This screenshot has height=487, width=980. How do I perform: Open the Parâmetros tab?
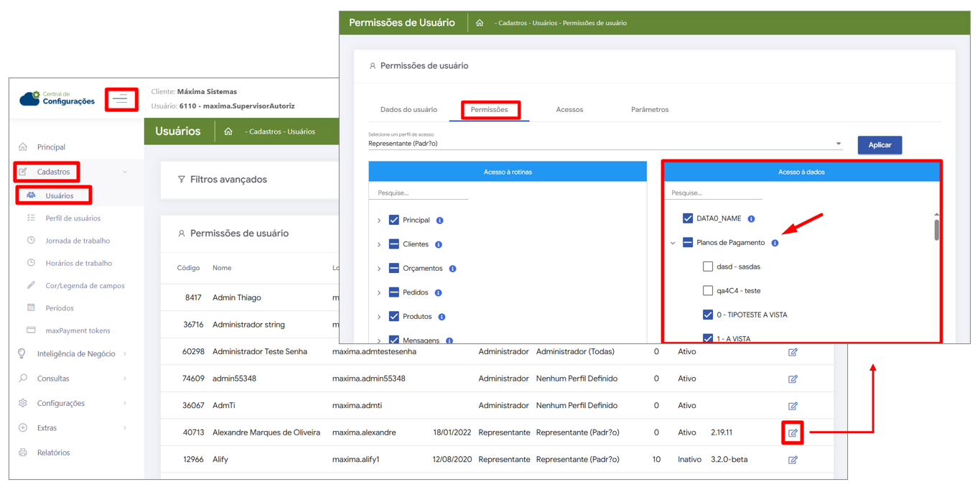(649, 110)
